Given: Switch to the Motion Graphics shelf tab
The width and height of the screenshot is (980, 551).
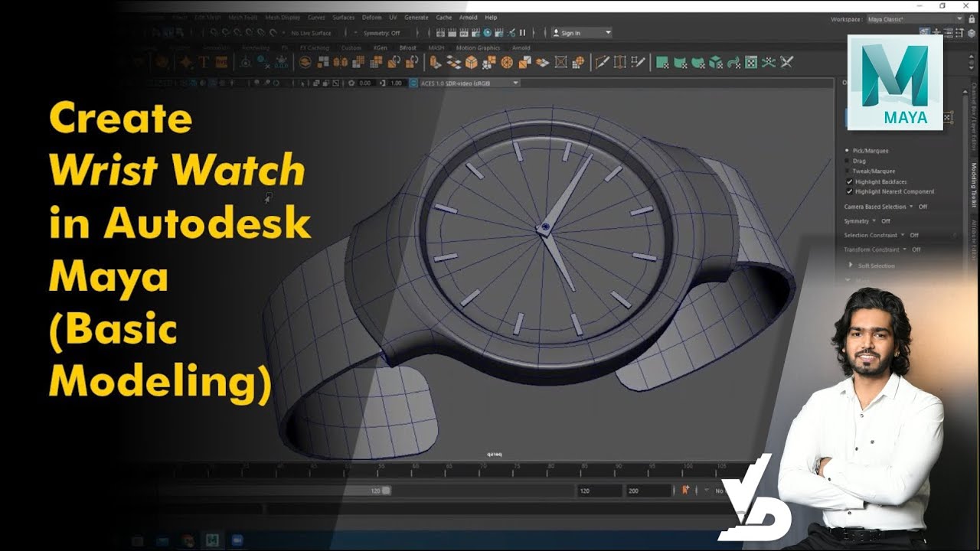Looking at the screenshot, I should [x=478, y=47].
